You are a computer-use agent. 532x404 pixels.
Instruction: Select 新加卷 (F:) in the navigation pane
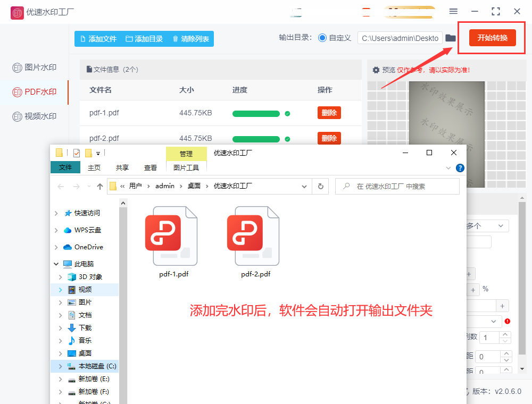94,392
